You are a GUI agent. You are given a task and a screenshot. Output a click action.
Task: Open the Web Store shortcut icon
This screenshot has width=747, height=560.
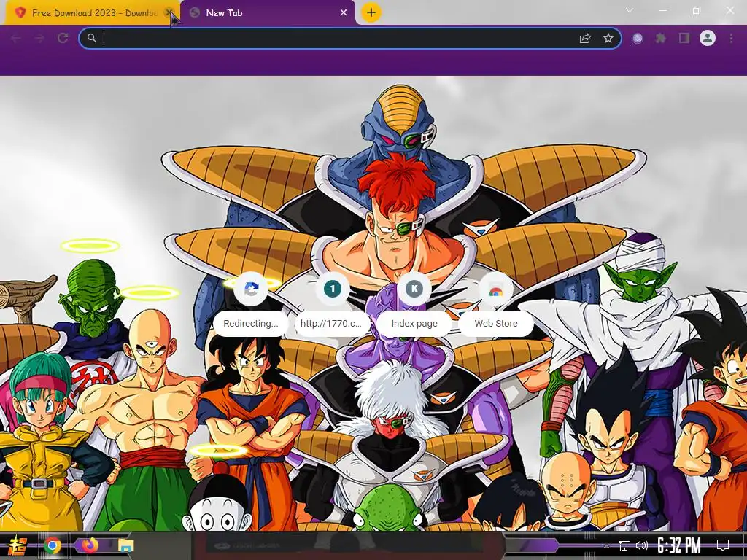496,289
